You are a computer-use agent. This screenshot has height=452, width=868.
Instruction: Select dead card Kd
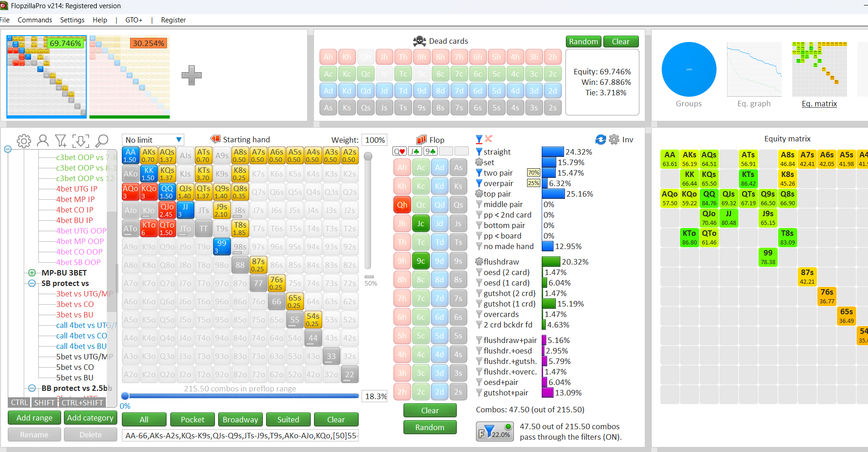tap(347, 91)
